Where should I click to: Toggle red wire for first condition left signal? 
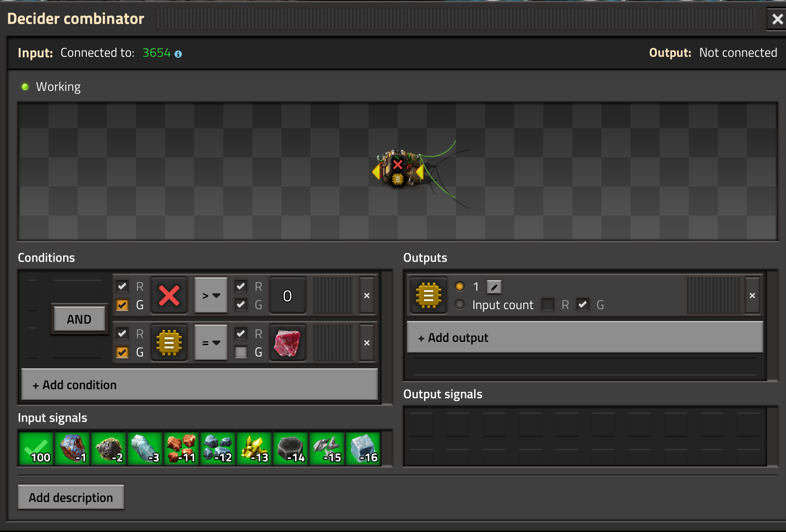(x=122, y=286)
